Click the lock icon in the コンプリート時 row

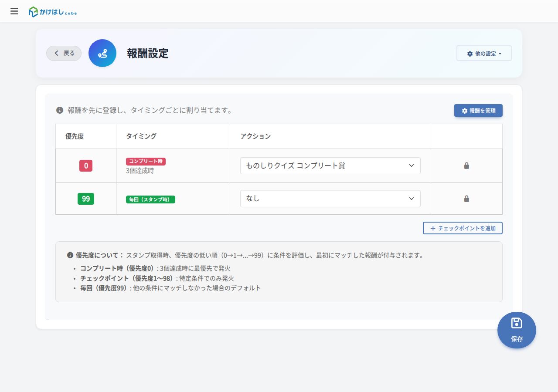tap(466, 166)
